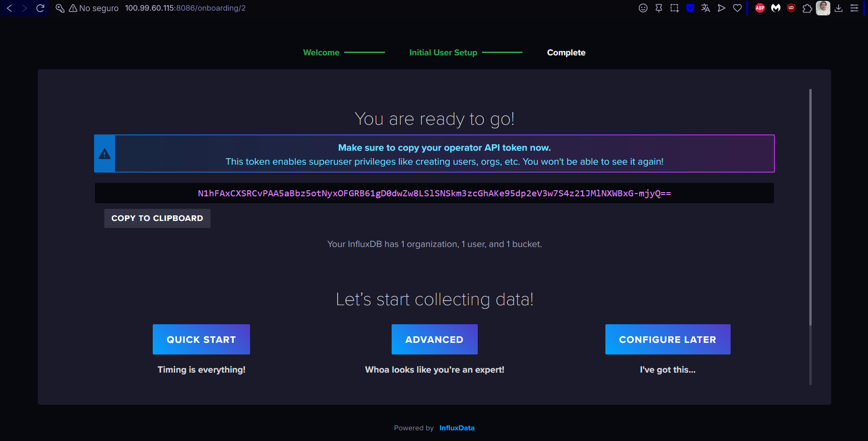Click the Quick Start button
The image size is (868, 441).
pos(201,340)
